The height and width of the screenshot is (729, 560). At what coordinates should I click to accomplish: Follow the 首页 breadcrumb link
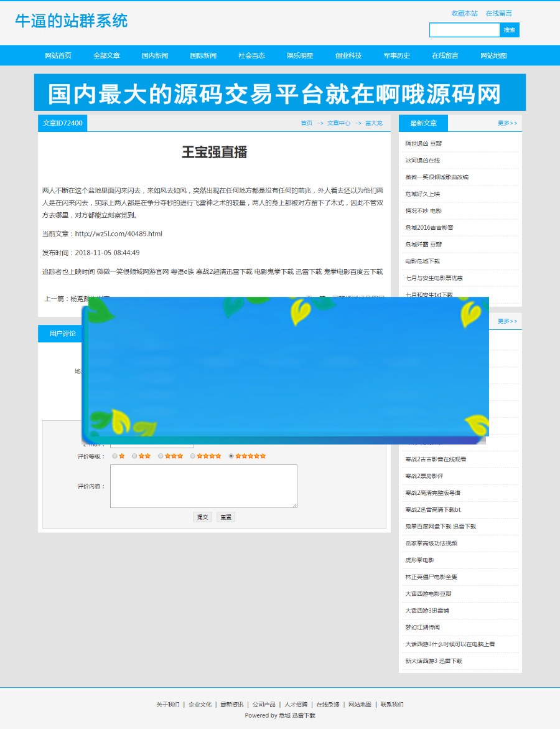tap(306, 123)
